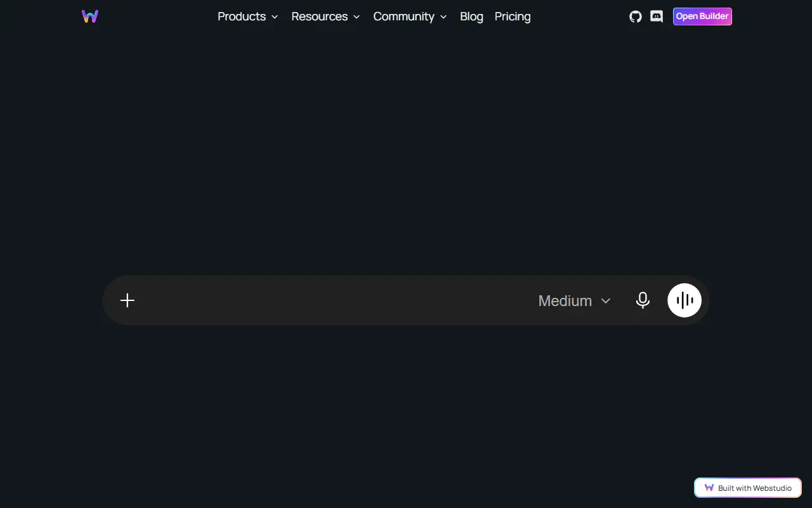Open the GitHub icon link
The height and width of the screenshot is (508, 812).
pos(636,17)
